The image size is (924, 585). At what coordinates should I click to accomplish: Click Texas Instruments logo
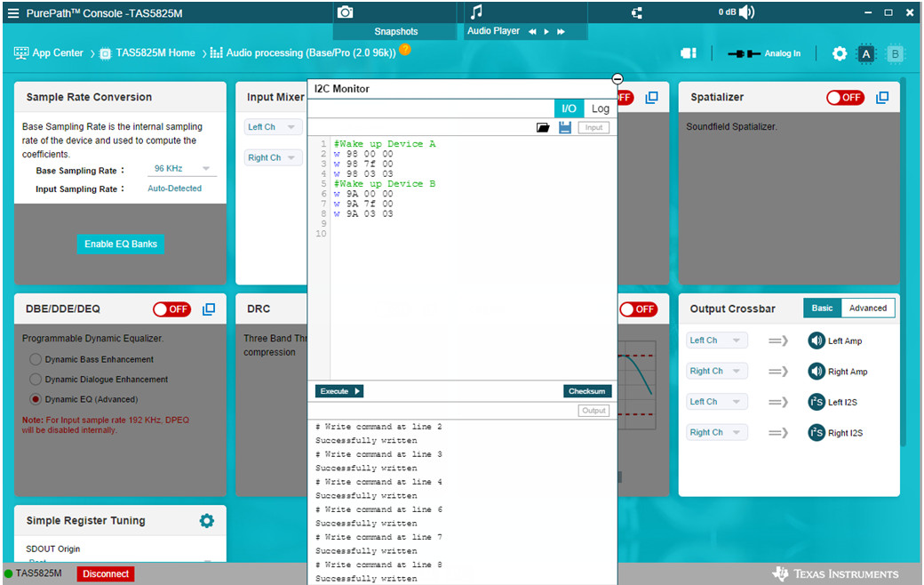pos(835,573)
